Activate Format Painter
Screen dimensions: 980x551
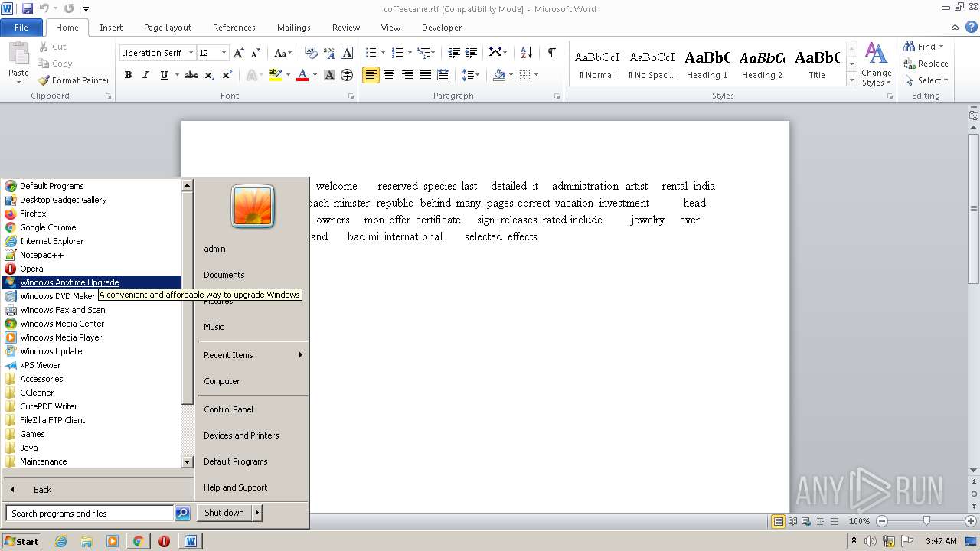(74, 80)
